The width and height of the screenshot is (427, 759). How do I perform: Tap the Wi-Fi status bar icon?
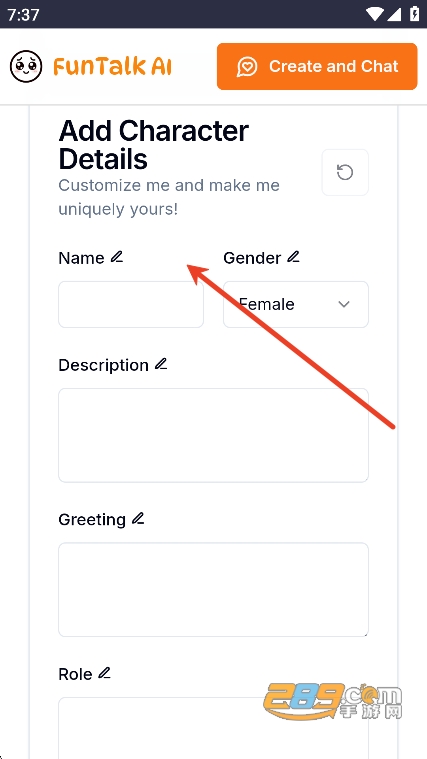pyautogui.click(x=374, y=14)
